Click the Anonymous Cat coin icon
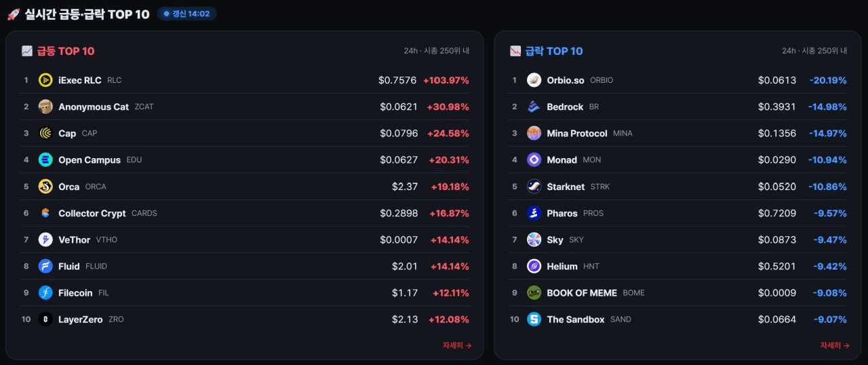The height and width of the screenshot is (365, 868). [x=45, y=107]
